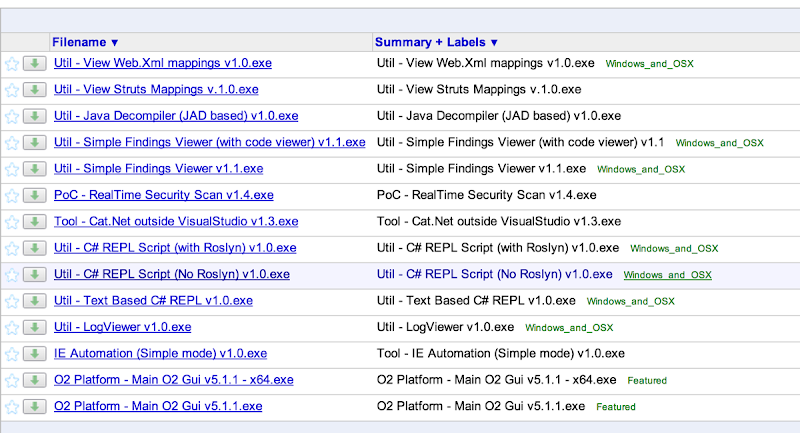Download icon for Main O2 Gui v5.1.1.exe
This screenshot has width=800, height=433.
tap(35, 406)
